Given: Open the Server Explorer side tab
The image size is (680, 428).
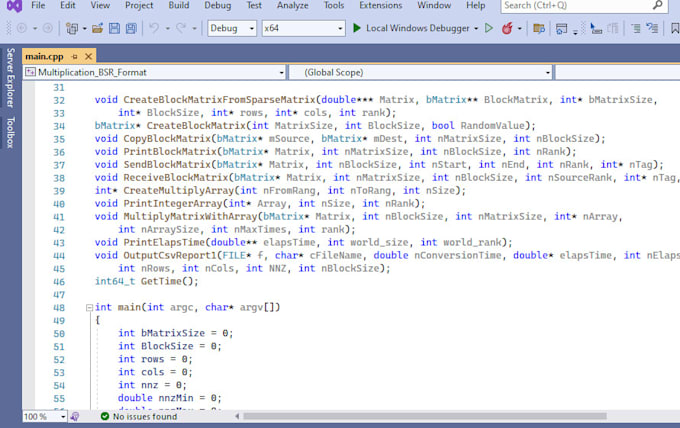Looking at the screenshot, I should click(x=10, y=78).
